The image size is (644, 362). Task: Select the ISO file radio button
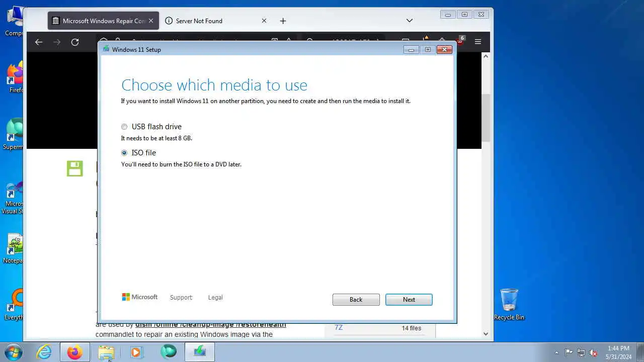(124, 153)
